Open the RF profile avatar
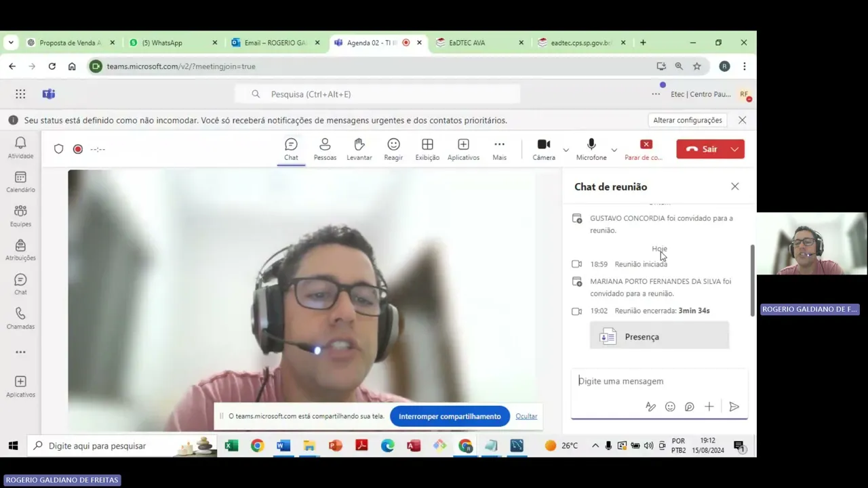Viewport: 868px width, 488px height. pos(745,94)
